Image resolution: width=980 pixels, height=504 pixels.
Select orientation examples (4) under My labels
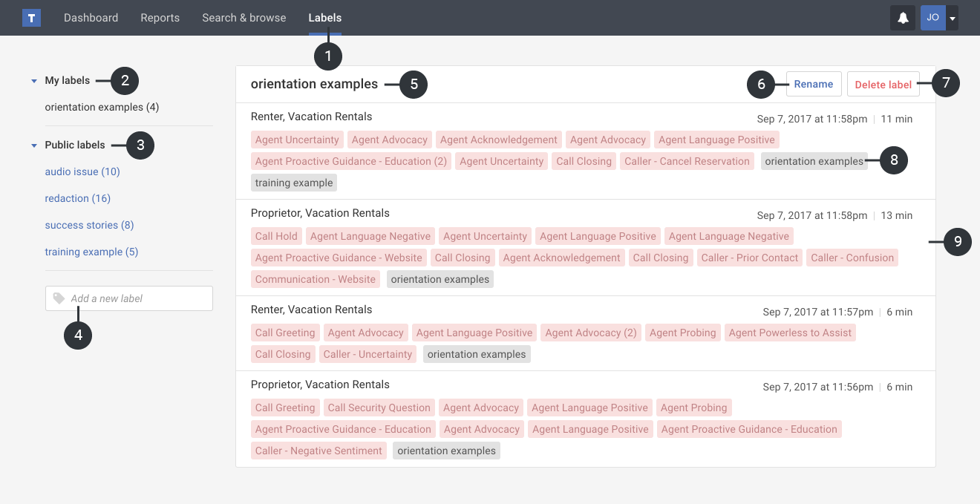point(102,108)
